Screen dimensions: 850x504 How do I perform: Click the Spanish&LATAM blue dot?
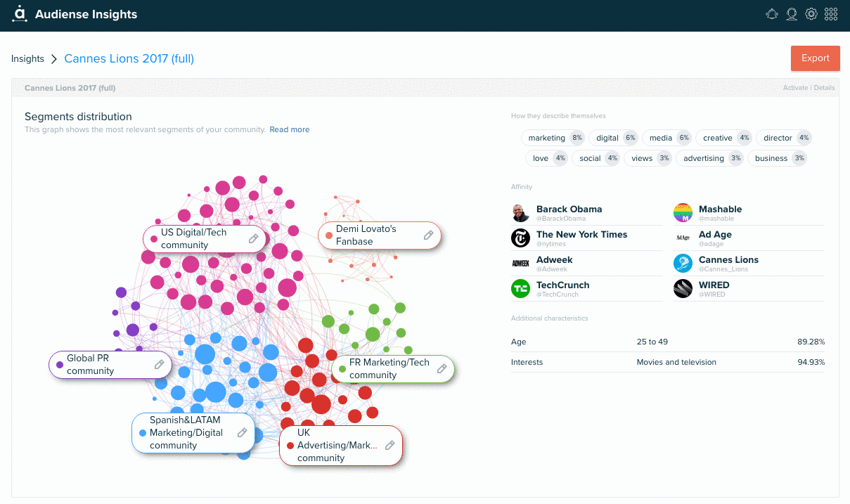pyautogui.click(x=143, y=433)
